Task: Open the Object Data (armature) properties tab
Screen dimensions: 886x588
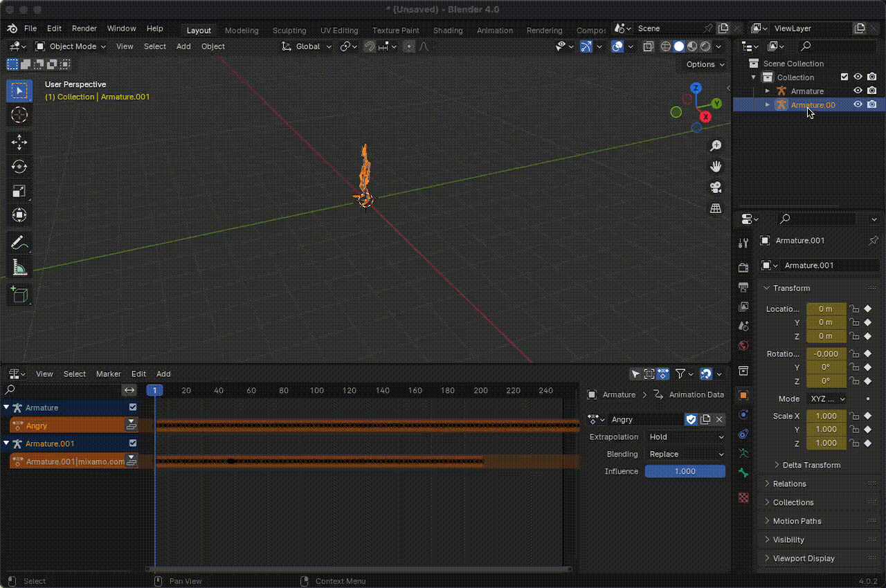Action: point(743,454)
